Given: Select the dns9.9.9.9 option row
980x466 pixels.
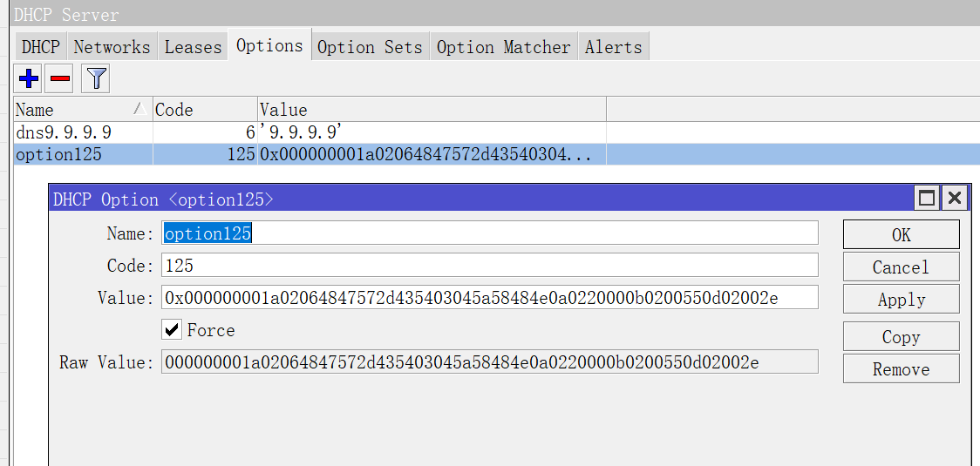Looking at the screenshot, I should tap(310, 132).
